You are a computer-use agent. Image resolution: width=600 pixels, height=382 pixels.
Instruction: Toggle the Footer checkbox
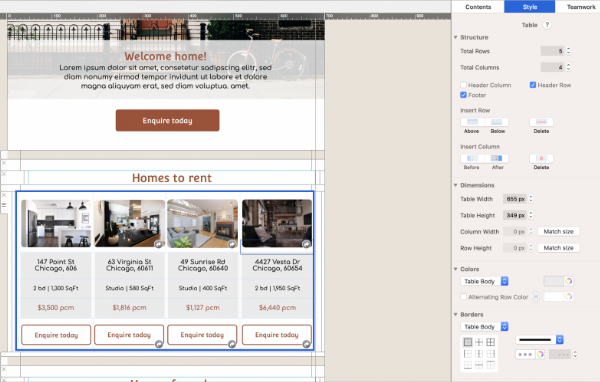463,95
